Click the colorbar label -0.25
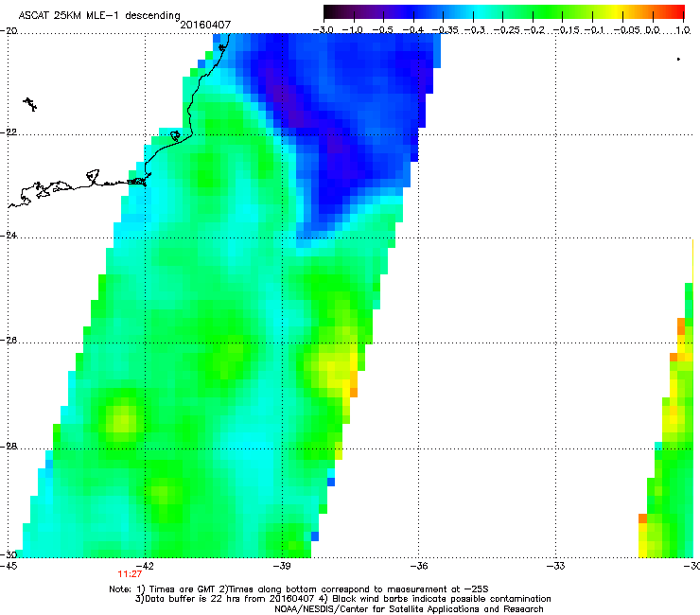Viewport: 700px width, 615px height. 507,30
